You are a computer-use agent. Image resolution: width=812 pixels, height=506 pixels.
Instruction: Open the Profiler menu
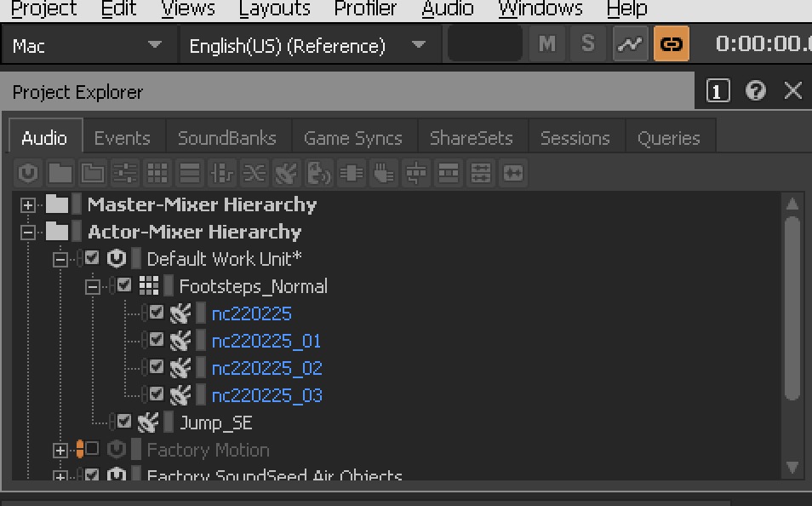[365, 9]
